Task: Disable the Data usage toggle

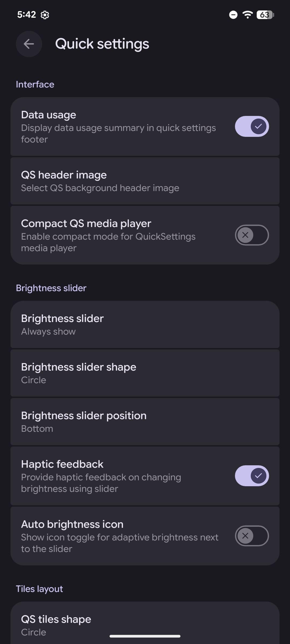Action: [252, 126]
